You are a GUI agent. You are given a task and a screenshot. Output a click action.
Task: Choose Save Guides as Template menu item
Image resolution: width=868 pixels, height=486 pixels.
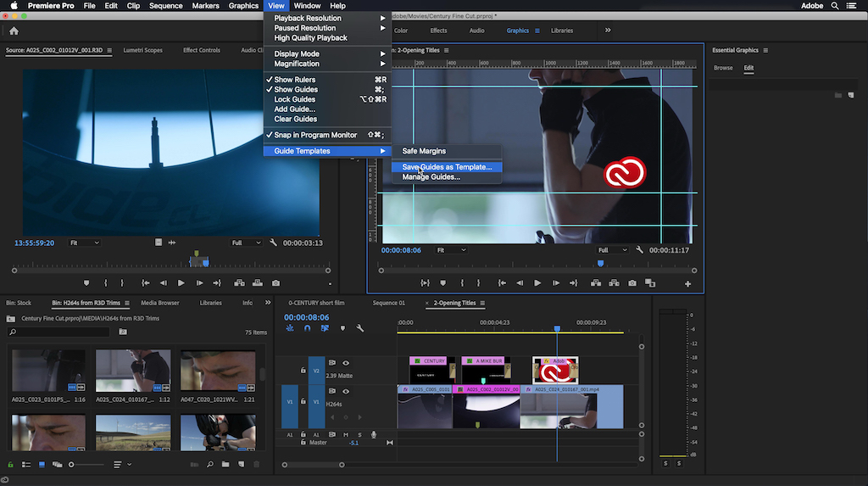[x=447, y=167]
